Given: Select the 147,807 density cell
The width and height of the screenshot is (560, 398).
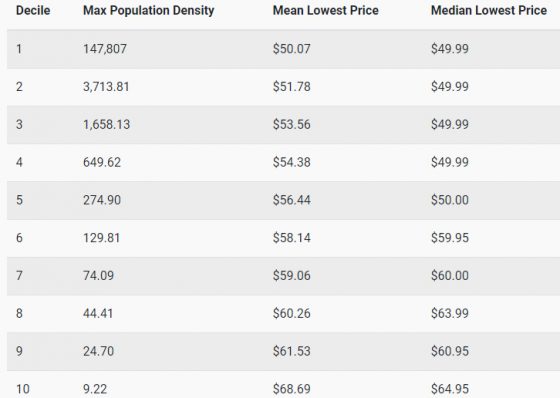Looking at the screenshot, I should point(105,49).
